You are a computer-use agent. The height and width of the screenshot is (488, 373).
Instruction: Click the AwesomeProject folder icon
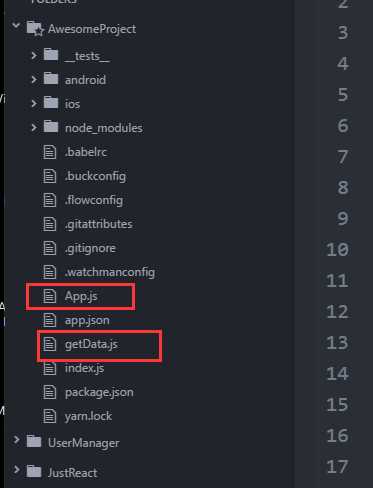[35, 28]
